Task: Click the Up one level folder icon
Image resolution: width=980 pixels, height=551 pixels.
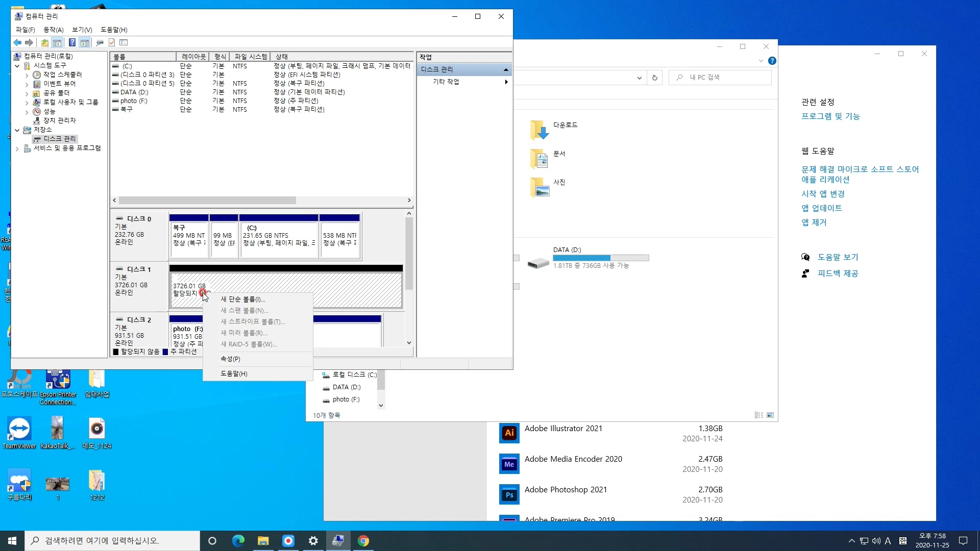Action: click(45, 43)
